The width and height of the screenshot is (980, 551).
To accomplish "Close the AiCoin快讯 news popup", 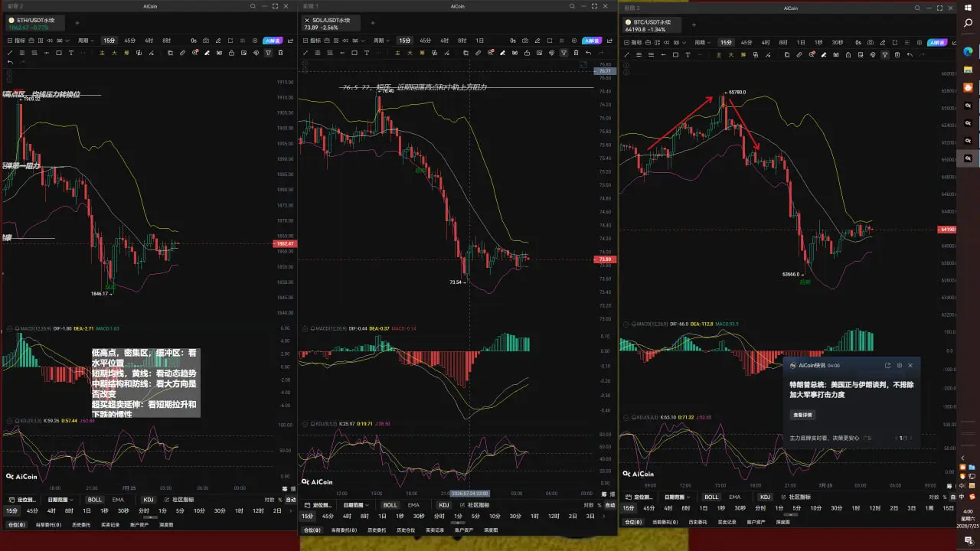I will pos(910,366).
